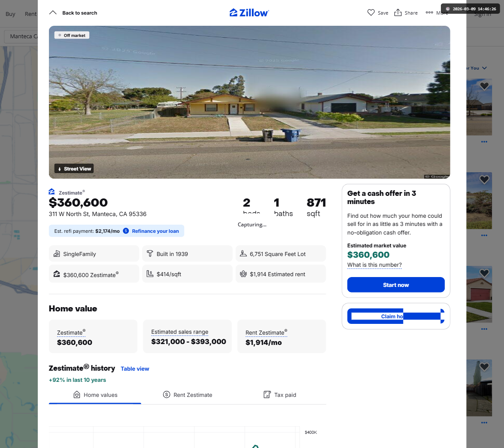Click the Zillow logo
Screen dimensions: 504x448
point(249,12)
